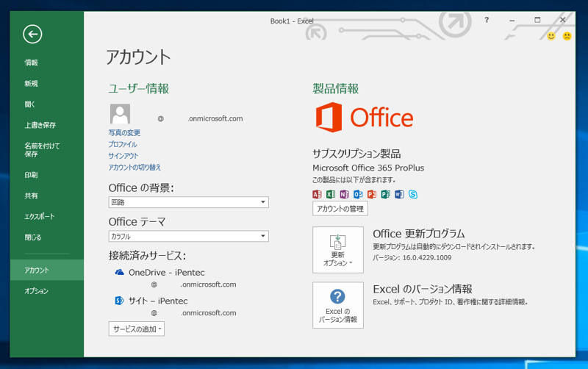
Task: Click the Publisher app icon
Action: click(385, 194)
